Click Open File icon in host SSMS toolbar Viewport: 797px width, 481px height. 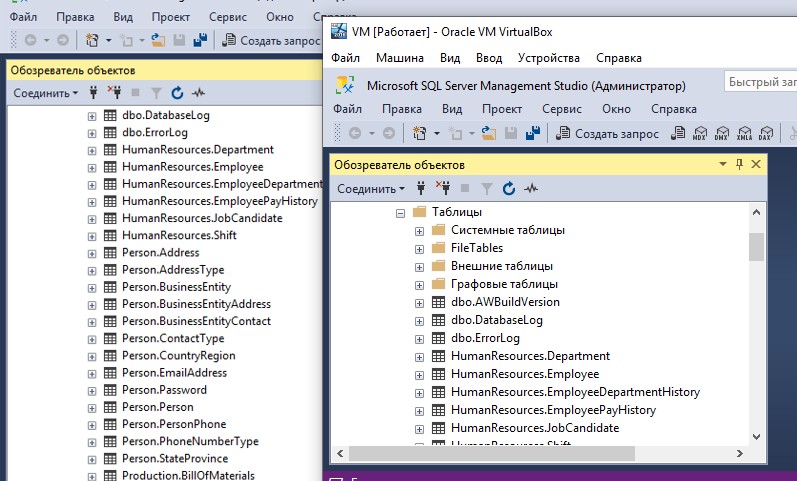[158, 40]
